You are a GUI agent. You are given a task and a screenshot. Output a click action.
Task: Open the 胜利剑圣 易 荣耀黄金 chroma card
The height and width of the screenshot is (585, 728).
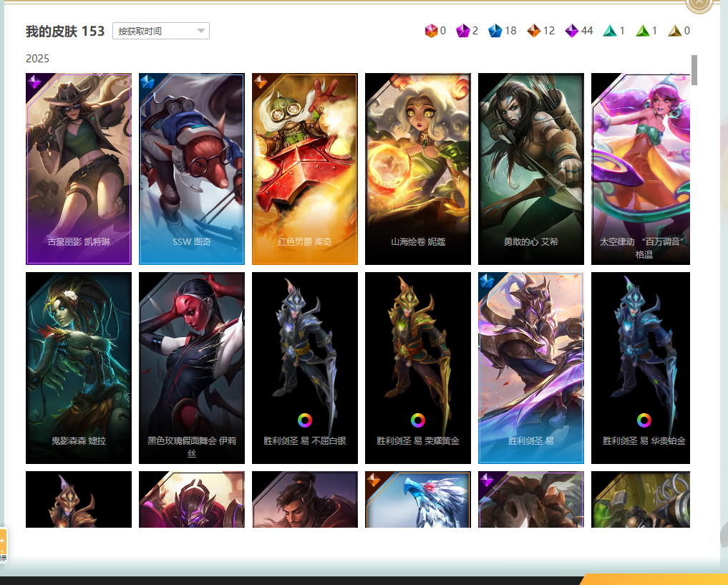(418, 368)
